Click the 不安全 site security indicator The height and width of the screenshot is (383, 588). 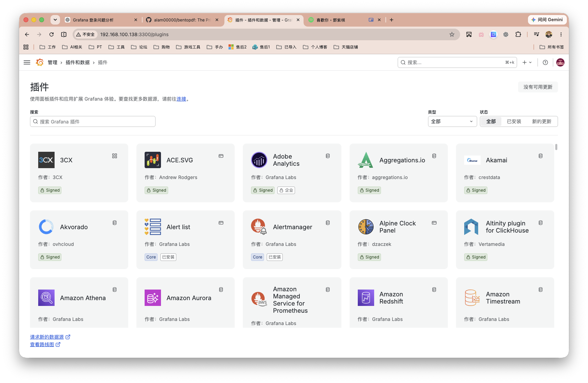(86, 34)
